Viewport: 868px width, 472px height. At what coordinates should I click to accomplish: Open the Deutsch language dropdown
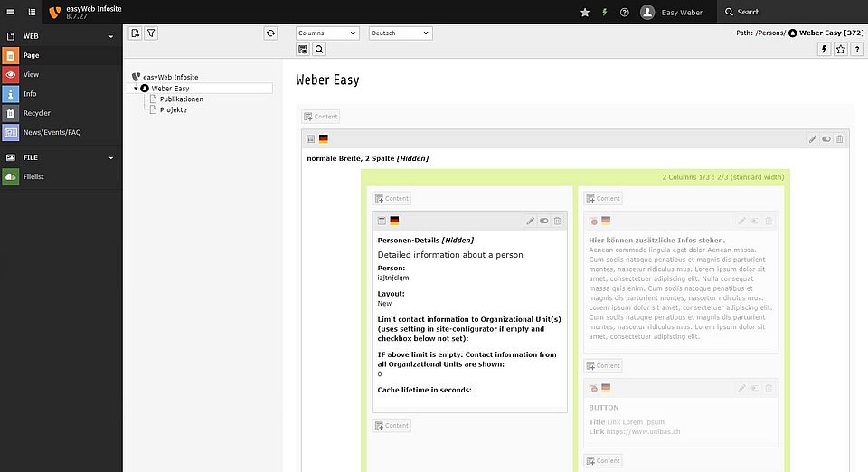click(401, 33)
